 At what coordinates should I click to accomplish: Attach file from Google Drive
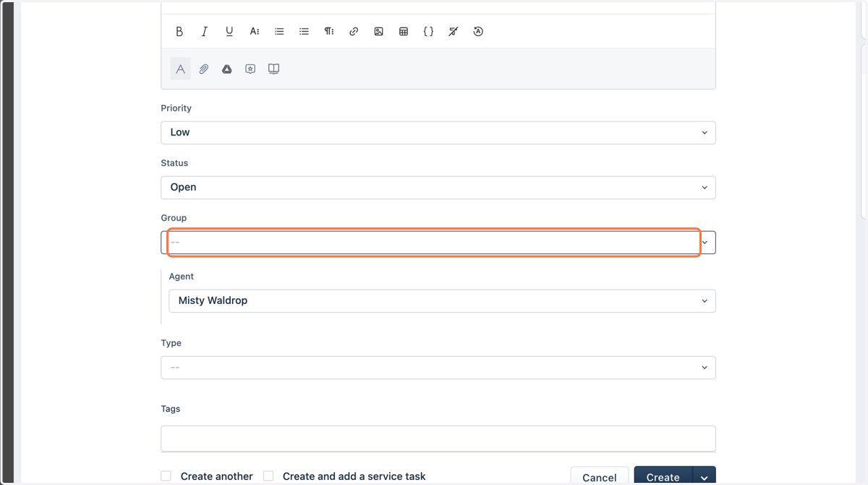pos(227,69)
